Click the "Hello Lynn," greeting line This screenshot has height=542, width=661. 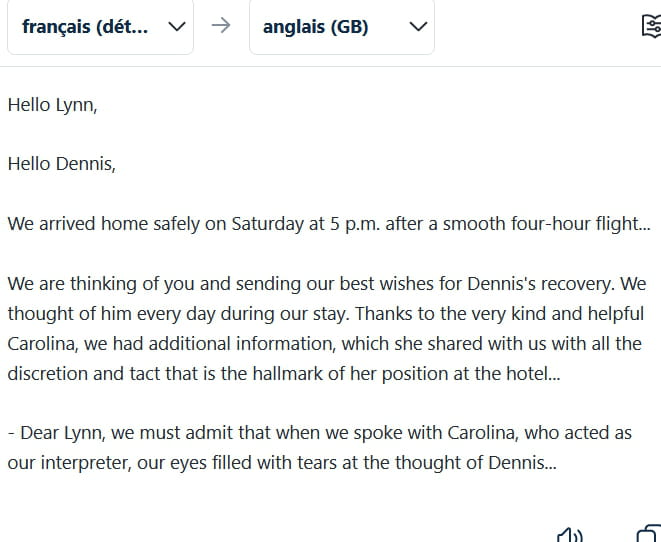click(52, 104)
